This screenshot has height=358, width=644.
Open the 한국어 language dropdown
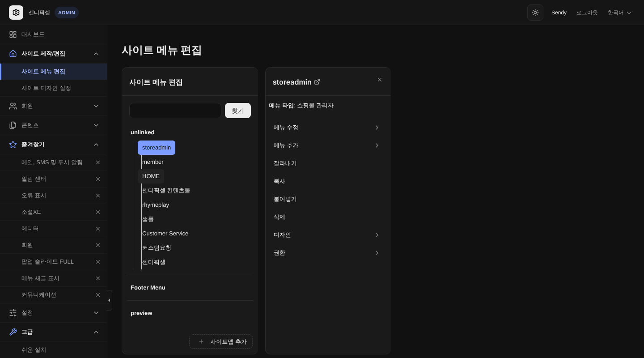[x=619, y=13]
